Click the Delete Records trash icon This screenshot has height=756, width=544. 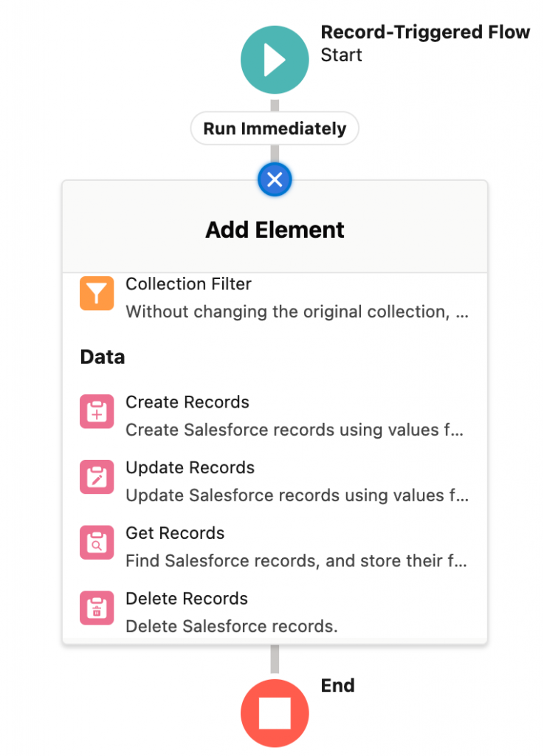tap(95, 608)
